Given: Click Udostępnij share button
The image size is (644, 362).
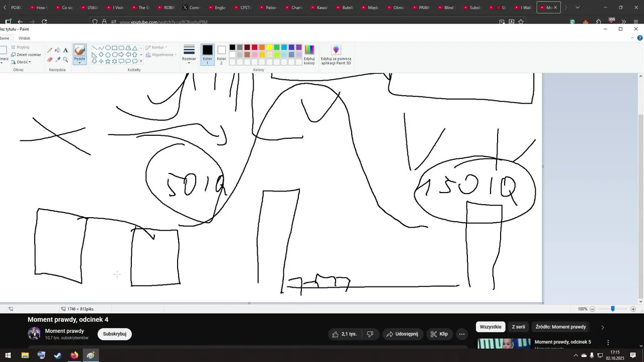Looking at the screenshot, I should tap(403, 334).
